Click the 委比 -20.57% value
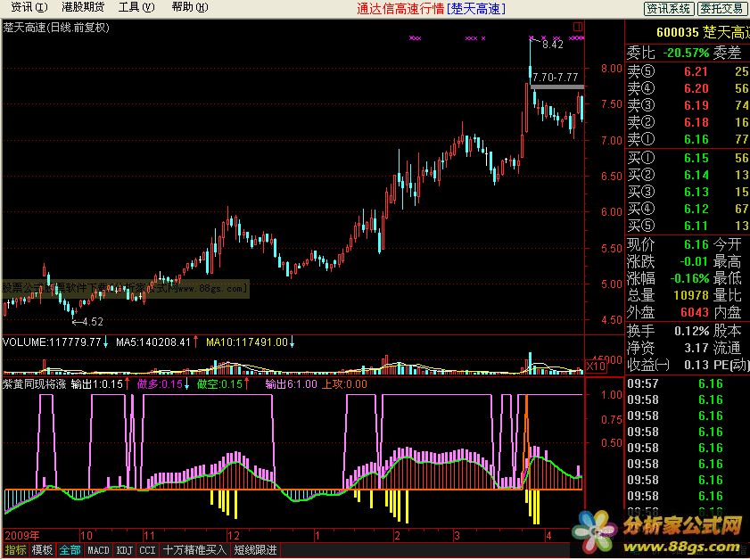Screen dimensions: 750x560 [x=686, y=53]
